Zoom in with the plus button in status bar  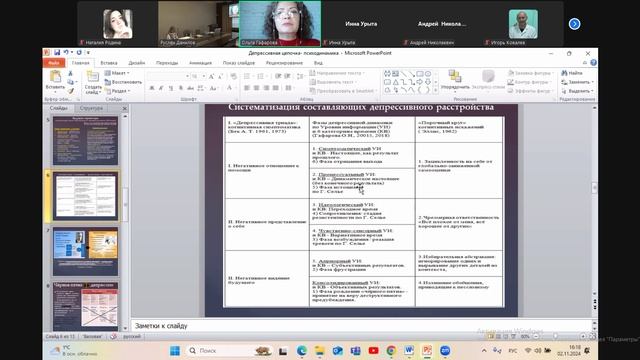coord(583,336)
